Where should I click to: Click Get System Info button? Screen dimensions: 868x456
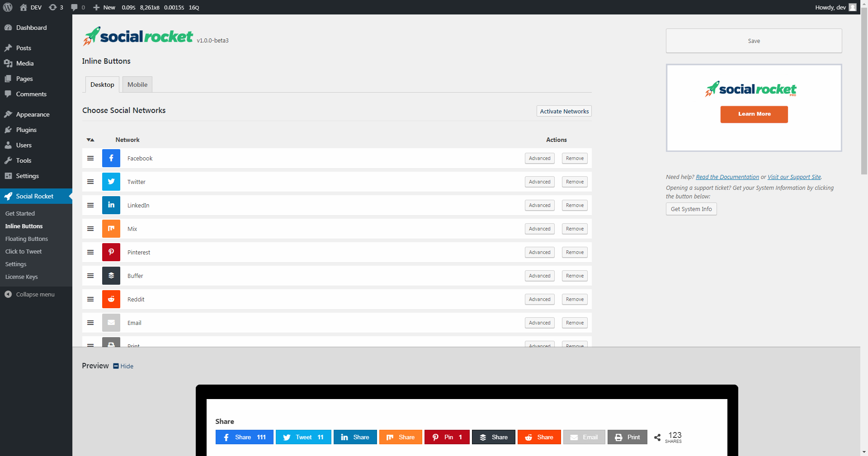pos(691,209)
